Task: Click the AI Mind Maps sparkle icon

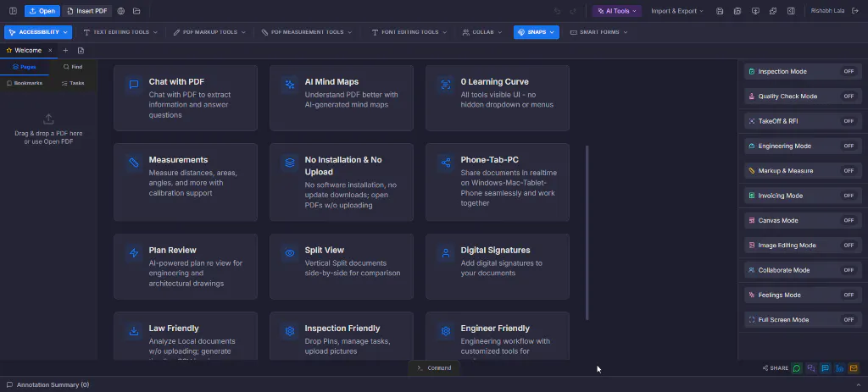Action: [x=290, y=85]
